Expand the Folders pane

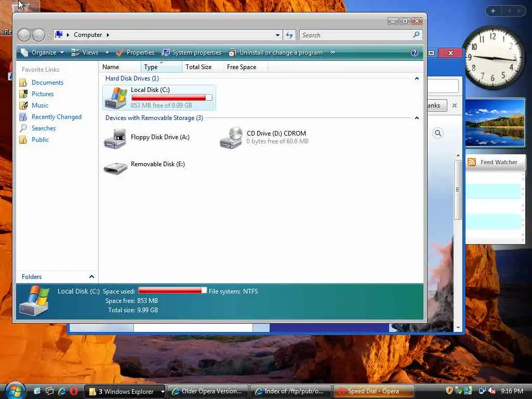pos(91,277)
